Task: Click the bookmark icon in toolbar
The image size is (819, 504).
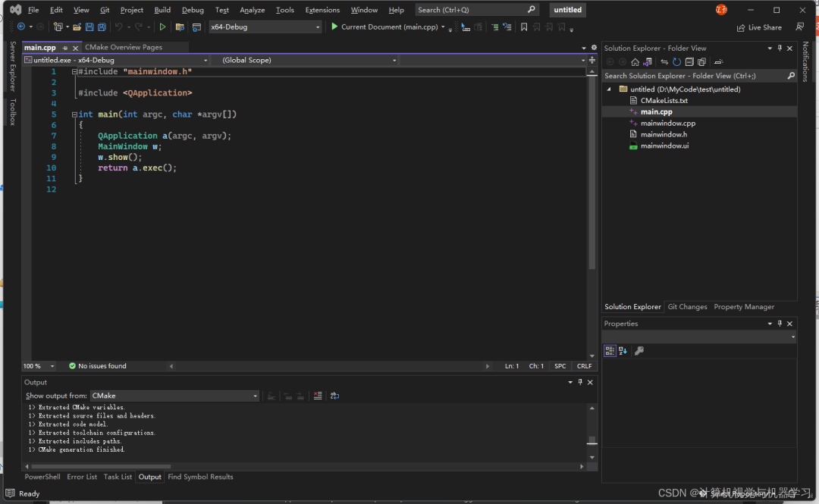Action: point(524,27)
